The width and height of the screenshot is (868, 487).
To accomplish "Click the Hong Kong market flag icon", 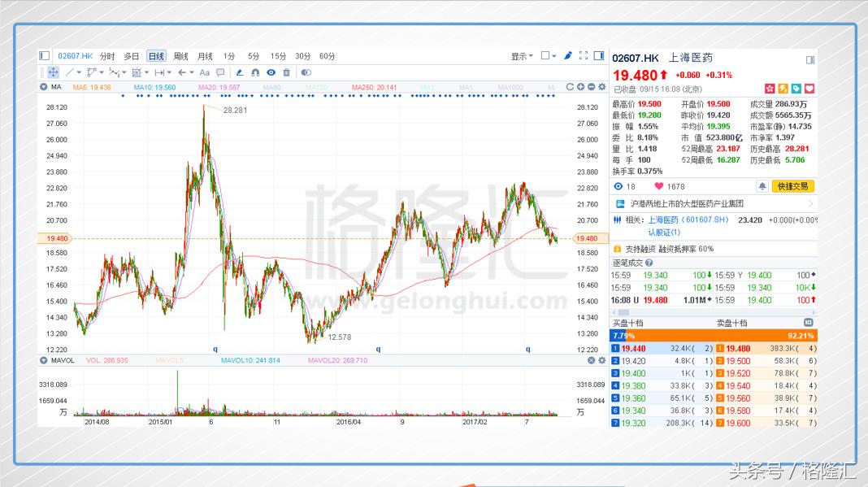I will click(x=770, y=89).
